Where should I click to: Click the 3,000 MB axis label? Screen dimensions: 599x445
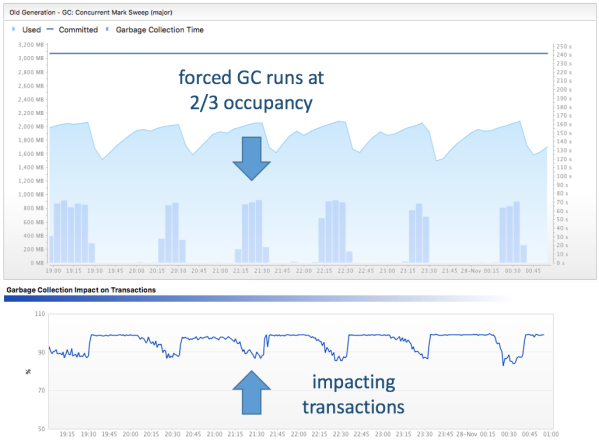click(x=31, y=58)
